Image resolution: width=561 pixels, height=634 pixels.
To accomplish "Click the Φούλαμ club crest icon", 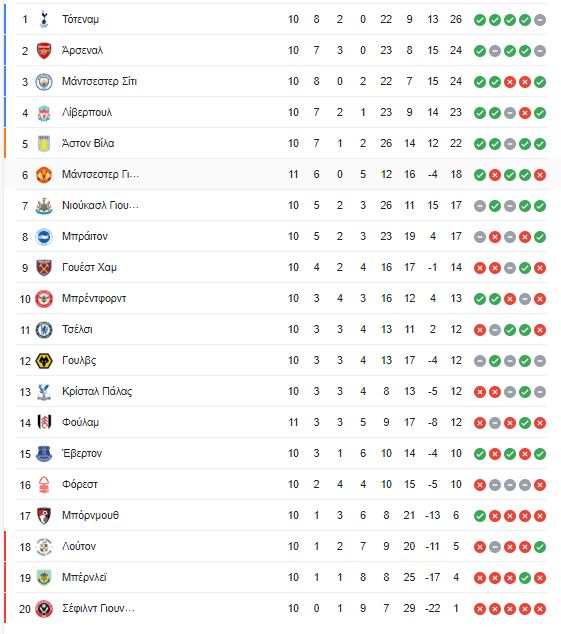I will click(44, 423).
